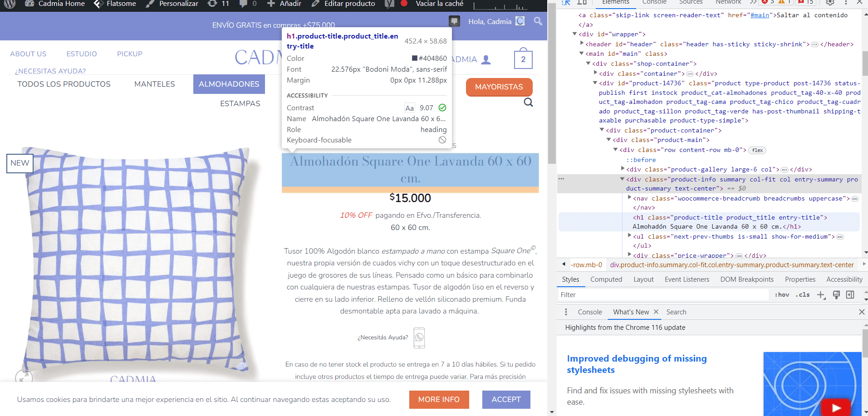The width and height of the screenshot is (868, 416).
Task: Collapse the div id wrapper node
Action: pos(574,34)
